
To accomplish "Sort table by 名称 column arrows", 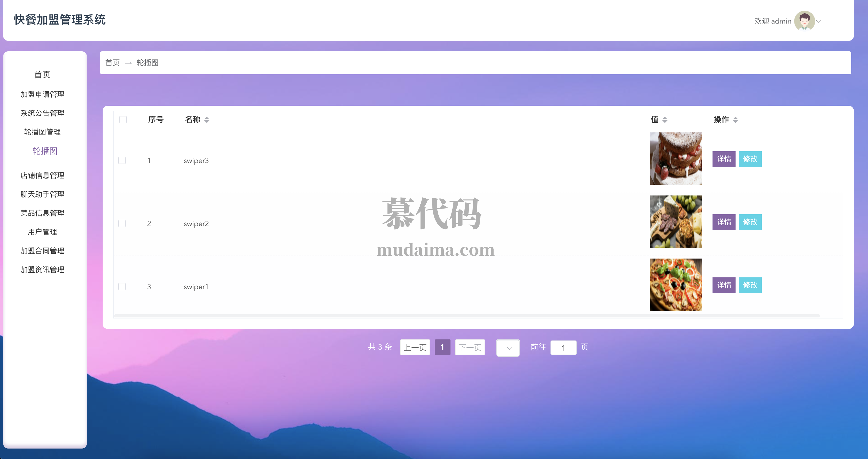I will 207,120.
